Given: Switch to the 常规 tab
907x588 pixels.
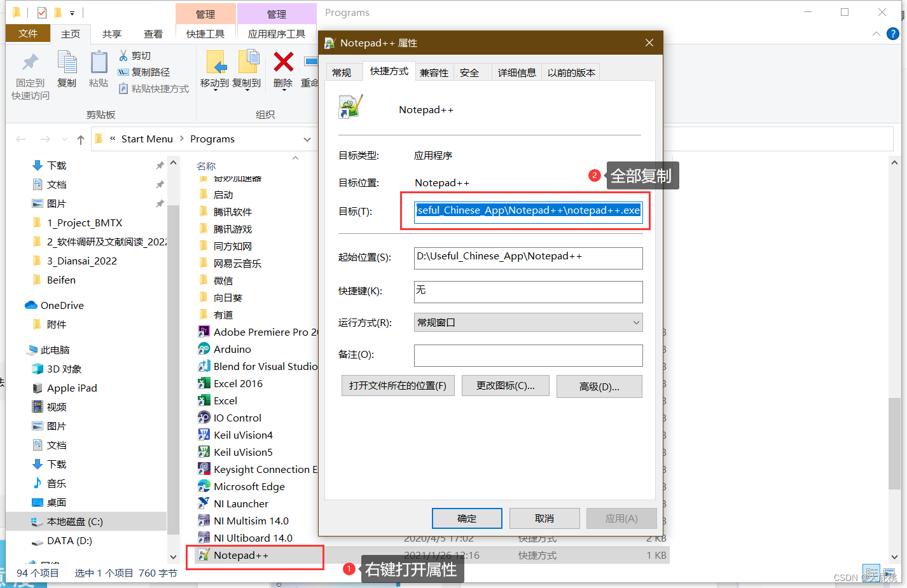Looking at the screenshot, I should click(342, 72).
